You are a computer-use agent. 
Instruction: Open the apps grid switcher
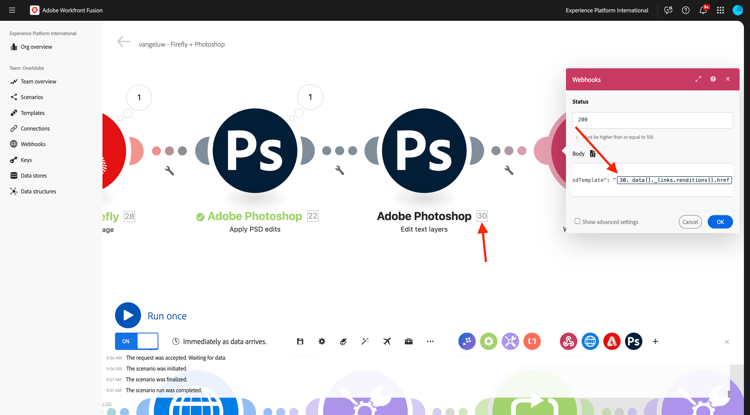click(720, 10)
